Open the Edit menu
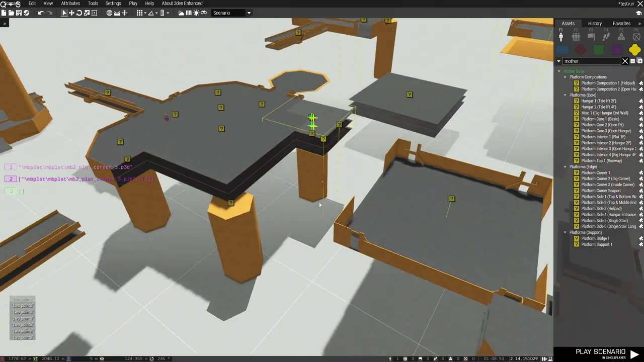644x362 pixels. [32, 4]
